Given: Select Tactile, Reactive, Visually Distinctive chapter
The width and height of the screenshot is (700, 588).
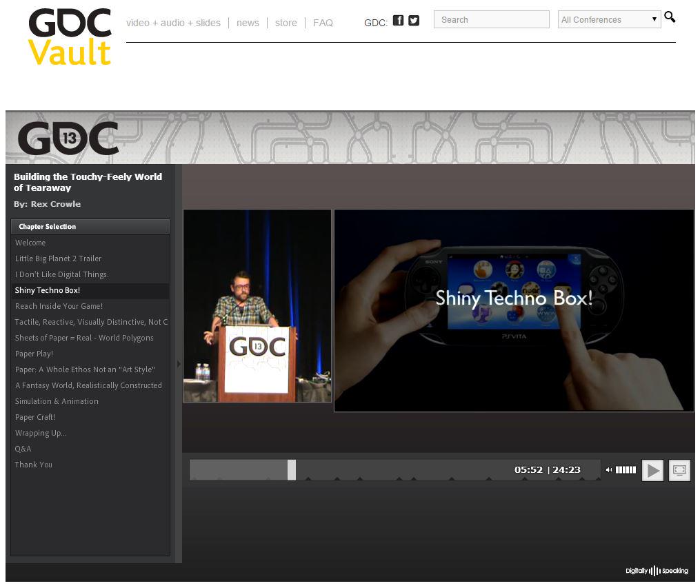Looking at the screenshot, I should [90, 322].
